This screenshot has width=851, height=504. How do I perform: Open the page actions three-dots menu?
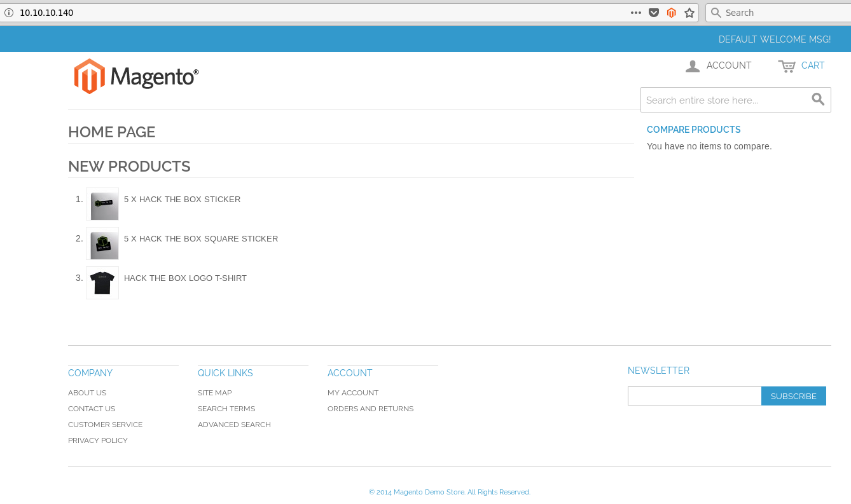click(x=635, y=13)
